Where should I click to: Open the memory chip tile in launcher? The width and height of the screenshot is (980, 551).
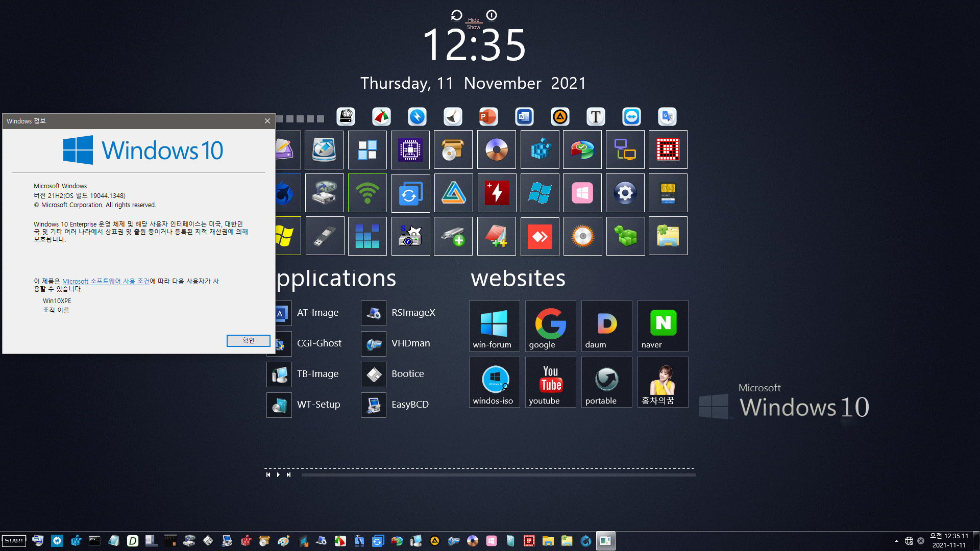[668, 193]
